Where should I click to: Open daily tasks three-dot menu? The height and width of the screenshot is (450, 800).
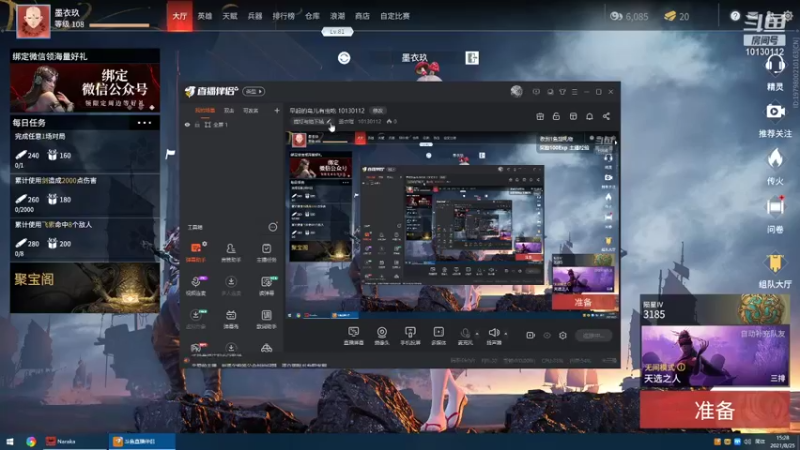point(144,123)
